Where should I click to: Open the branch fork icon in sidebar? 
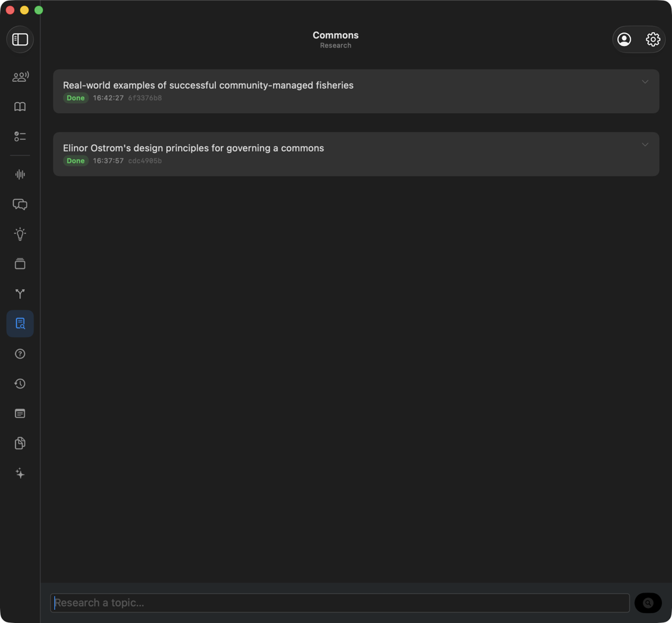click(20, 293)
